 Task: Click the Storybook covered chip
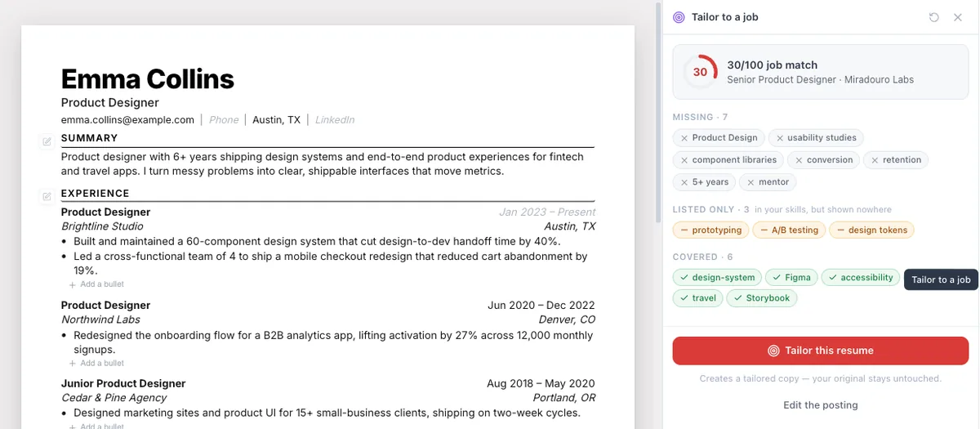tap(762, 298)
